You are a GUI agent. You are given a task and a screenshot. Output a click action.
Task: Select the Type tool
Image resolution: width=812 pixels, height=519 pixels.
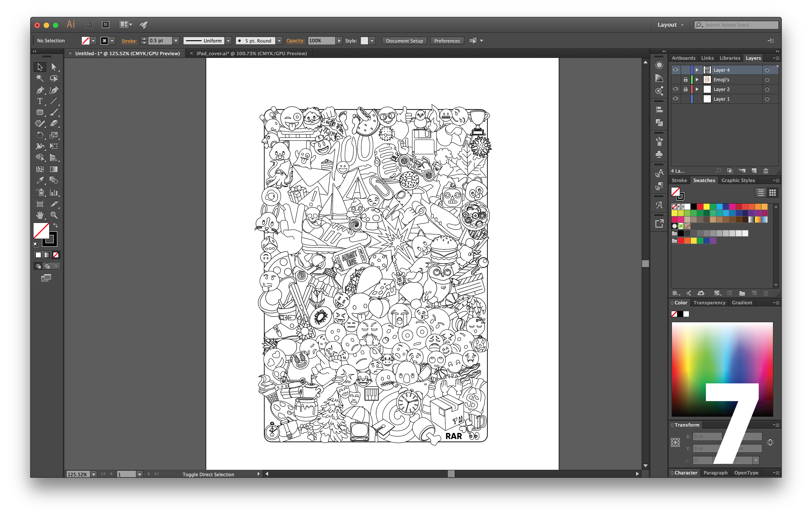point(40,101)
